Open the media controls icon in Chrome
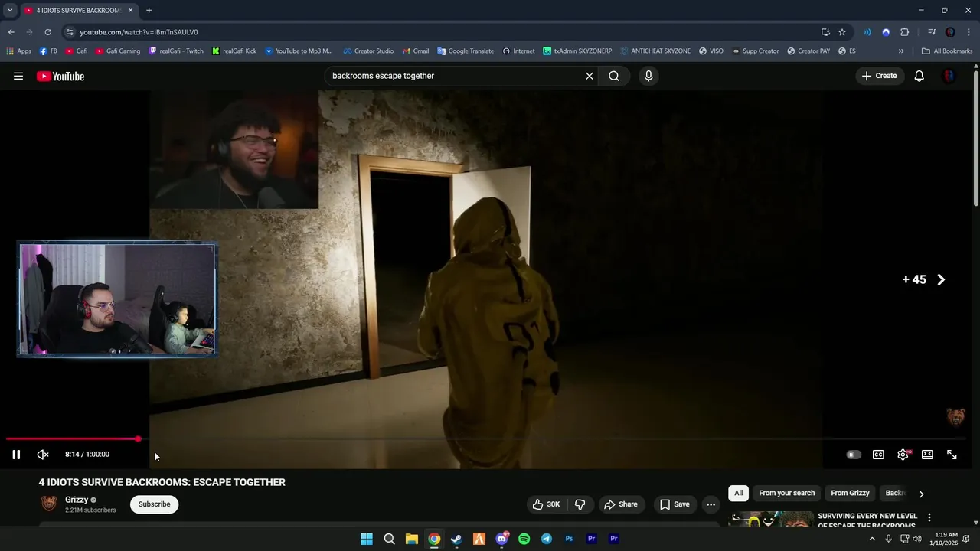980x551 pixels. tap(932, 32)
